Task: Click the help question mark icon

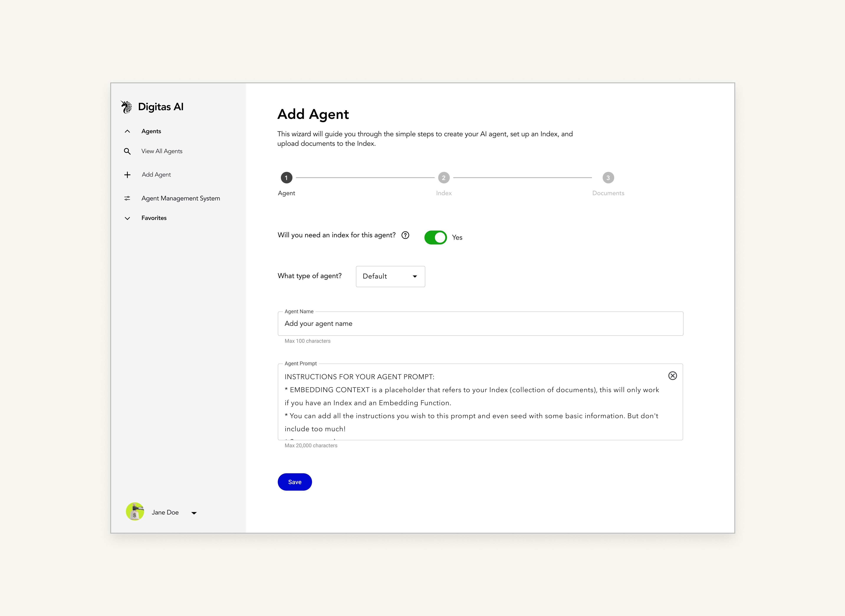Action: [405, 235]
